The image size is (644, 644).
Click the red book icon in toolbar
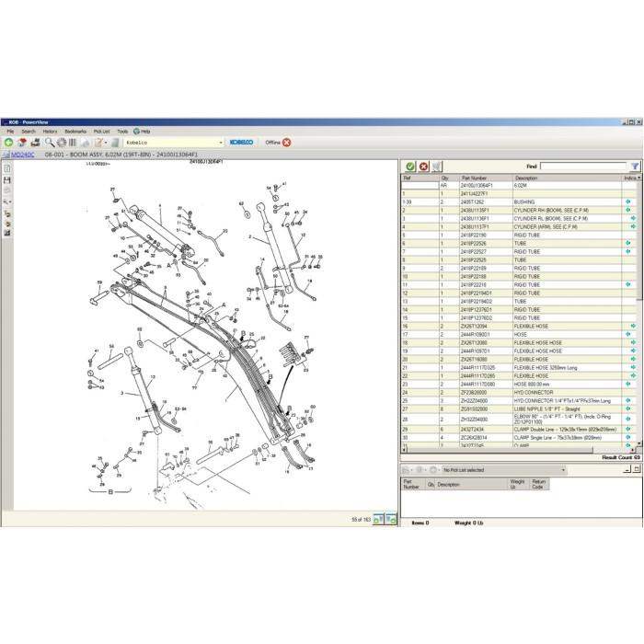(x=22, y=143)
